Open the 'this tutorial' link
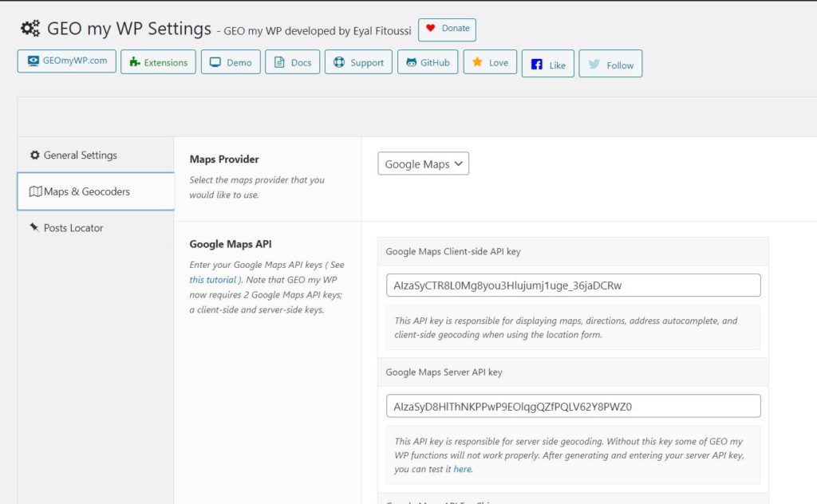Viewport: 817px width, 504px height. tap(212, 280)
